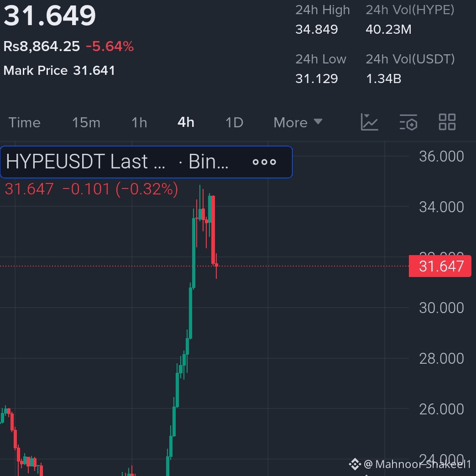Click 24h Vol(HYPE) value 40.23M
The height and width of the screenshot is (476, 476).
[x=388, y=30]
